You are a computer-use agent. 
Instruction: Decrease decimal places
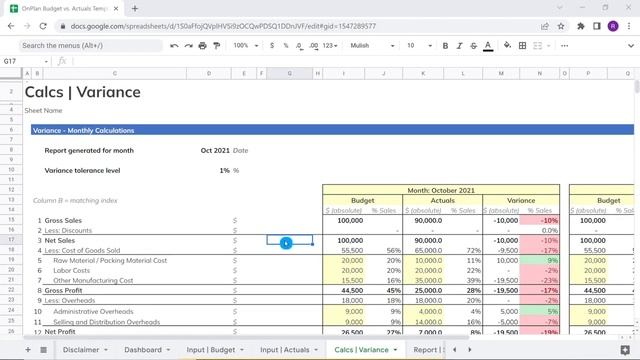299,46
